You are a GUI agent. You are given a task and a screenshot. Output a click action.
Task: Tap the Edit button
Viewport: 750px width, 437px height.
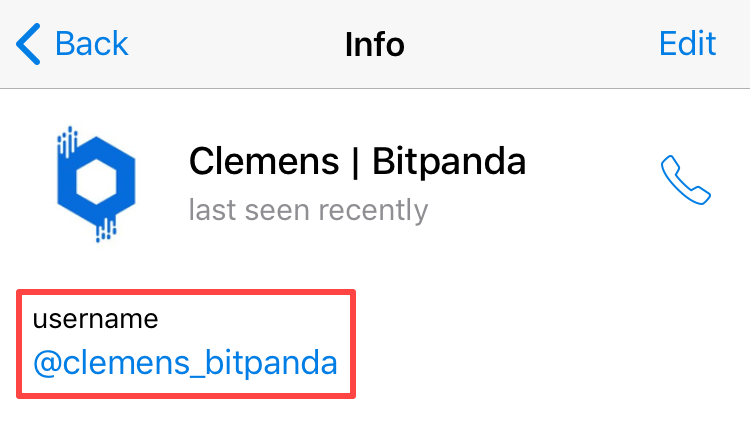(x=687, y=44)
